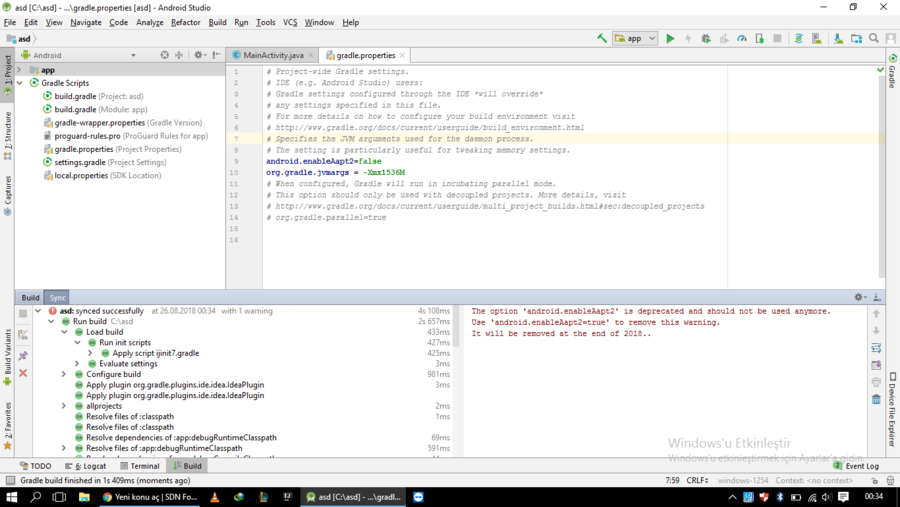The height and width of the screenshot is (507, 900).
Task: Click the windows-1254 encoding status
Action: (x=743, y=481)
